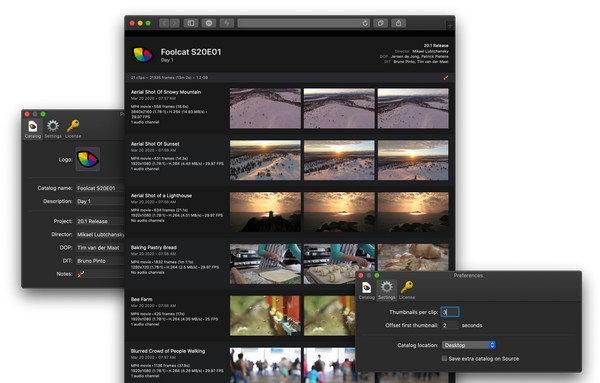Click the Offset first thumbnail field
The image size is (600, 383).
tap(450, 326)
